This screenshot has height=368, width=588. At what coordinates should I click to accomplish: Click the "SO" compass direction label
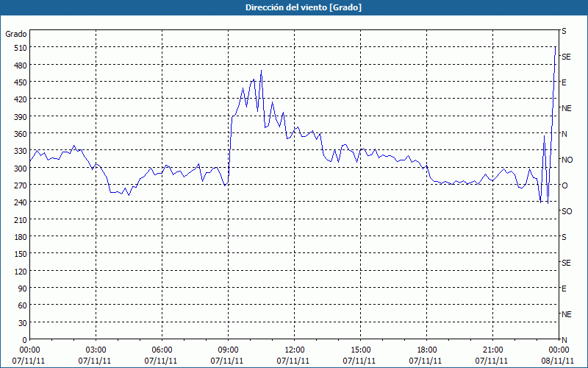tap(567, 211)
